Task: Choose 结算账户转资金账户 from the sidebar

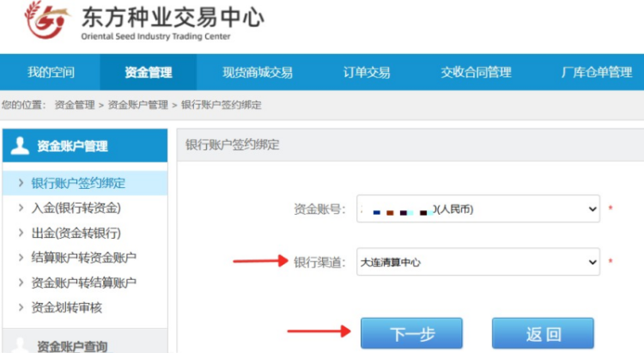Action: [83, 258]
